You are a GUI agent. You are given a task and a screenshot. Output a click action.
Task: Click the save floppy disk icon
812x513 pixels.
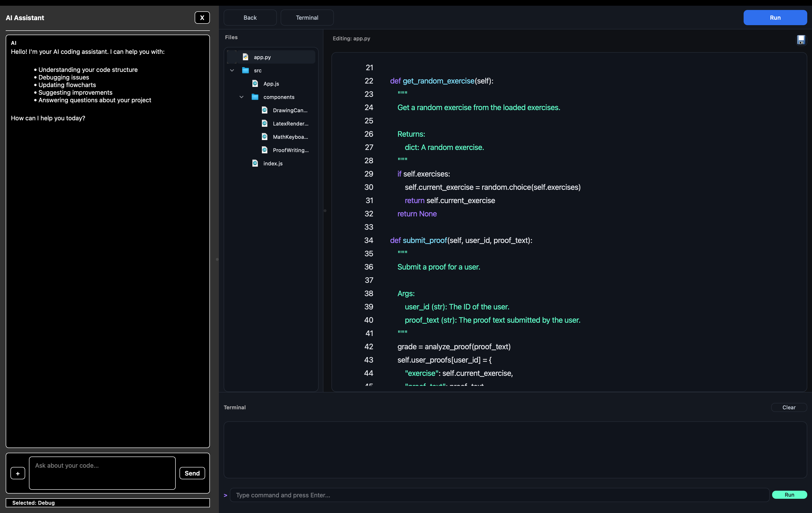pos(801,39)
